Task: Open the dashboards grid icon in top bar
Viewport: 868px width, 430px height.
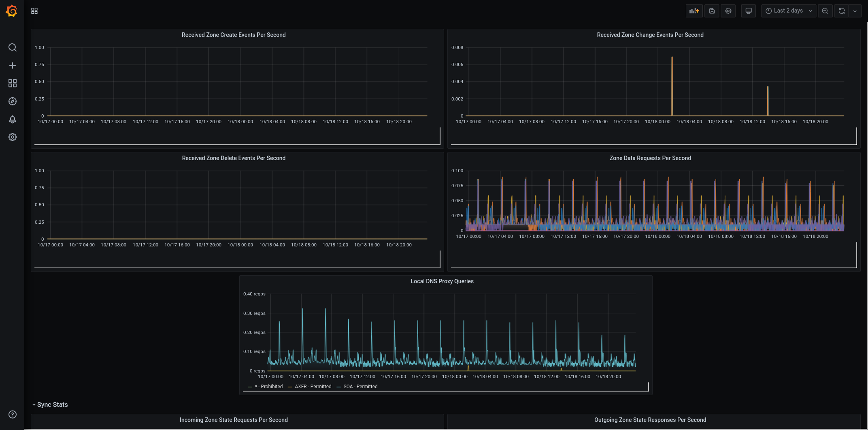Action: click(x=34, y=11)
